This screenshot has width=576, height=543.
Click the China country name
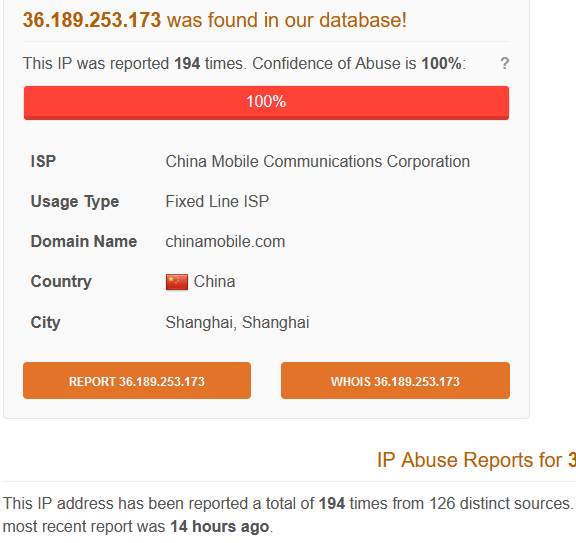[x=215, y=282]
